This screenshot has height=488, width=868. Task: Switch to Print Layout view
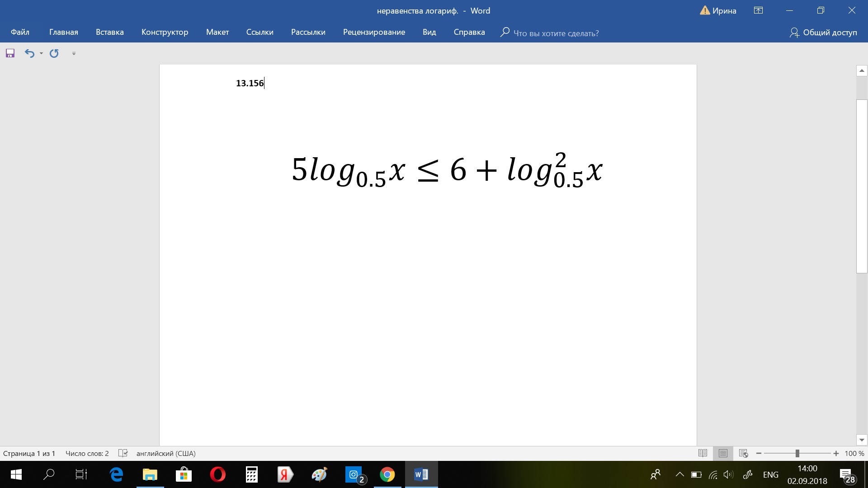[723, 453]
